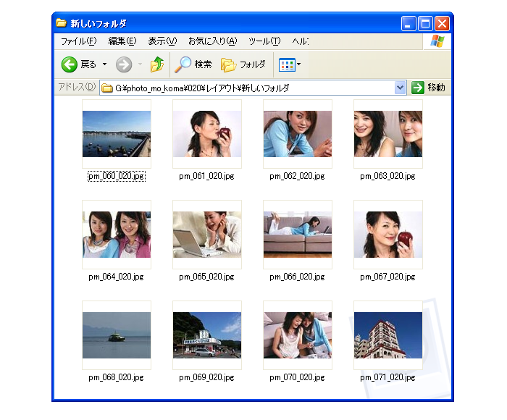Click the file name pm_066_020.jpg

click(298, 277)
